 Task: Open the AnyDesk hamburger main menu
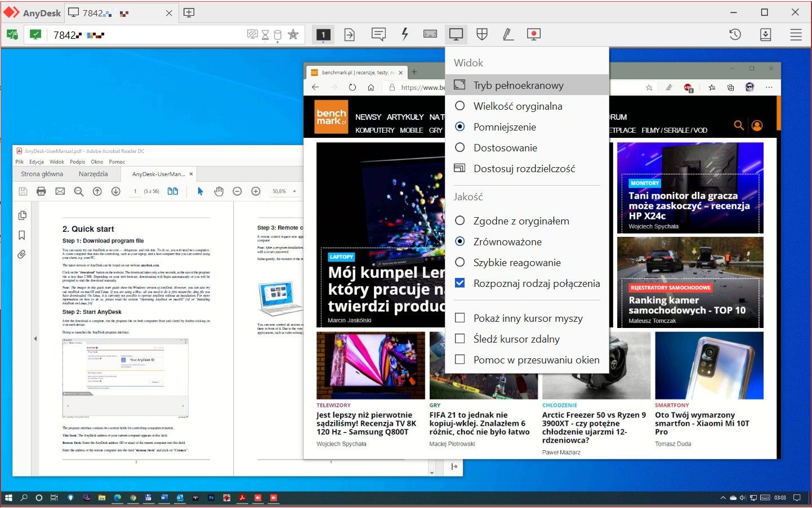pos(796,34)
